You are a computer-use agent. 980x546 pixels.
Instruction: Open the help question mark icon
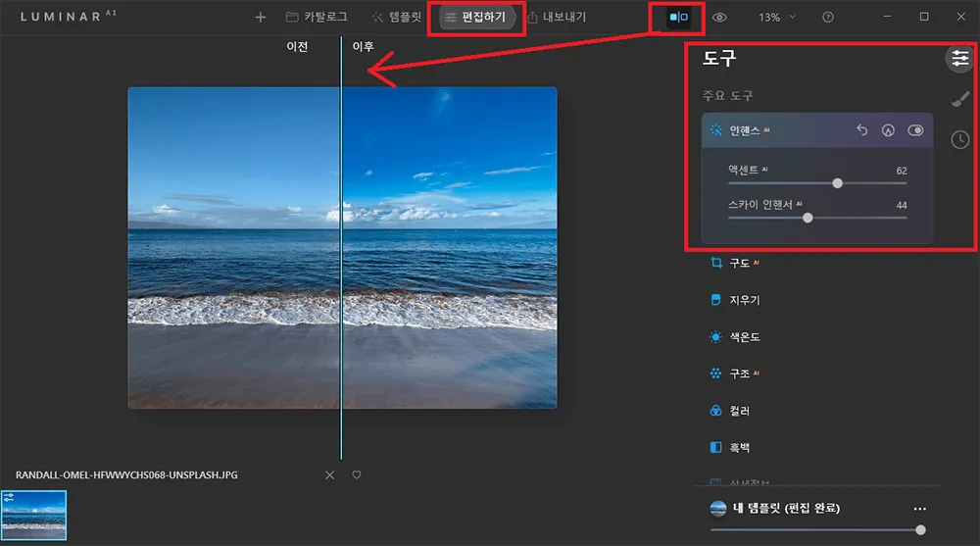point(828,18)
